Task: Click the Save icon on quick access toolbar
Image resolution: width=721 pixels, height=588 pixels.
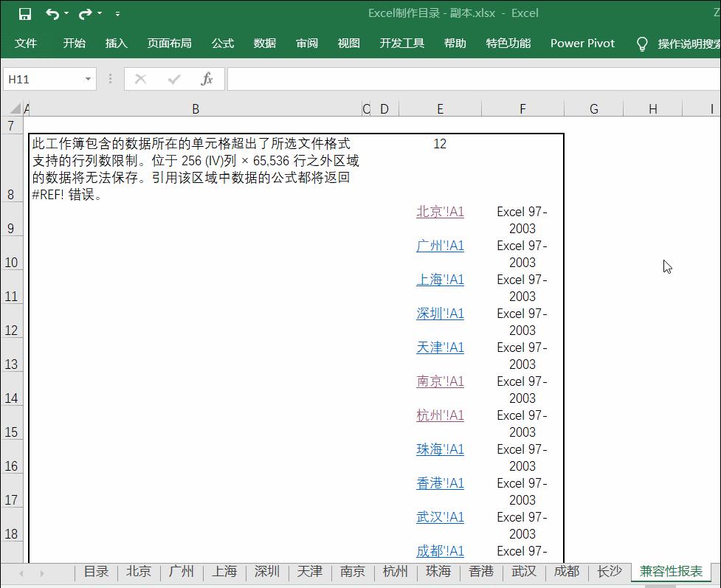Action: coord(24,13)
